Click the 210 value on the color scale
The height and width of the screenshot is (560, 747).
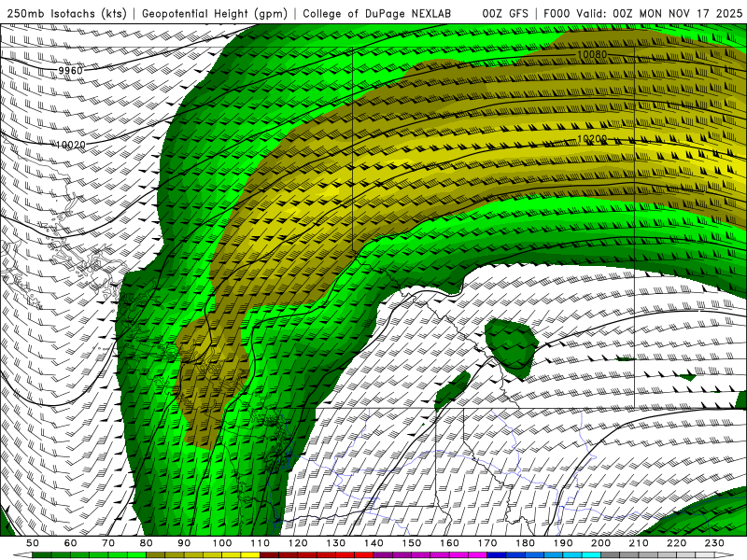pyautogui.click(x=639, y=543)
